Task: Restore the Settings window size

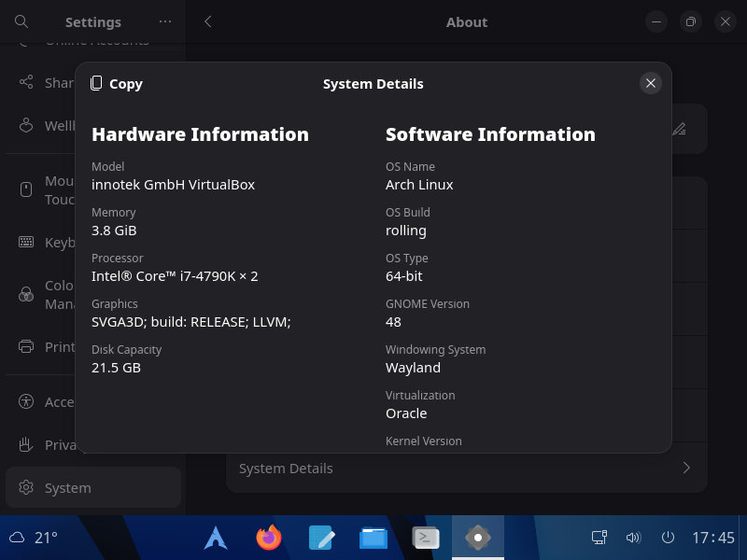Action: coord(691,21)
